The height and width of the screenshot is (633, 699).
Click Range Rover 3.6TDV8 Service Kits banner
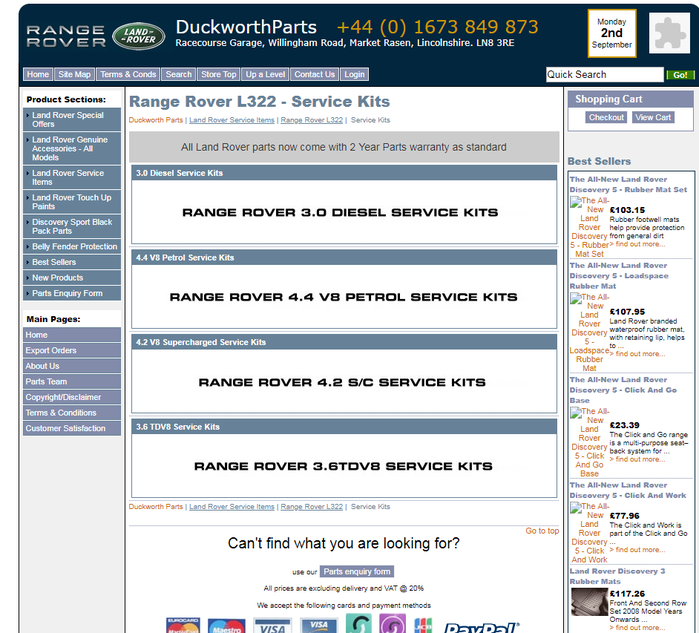(344, 466)
